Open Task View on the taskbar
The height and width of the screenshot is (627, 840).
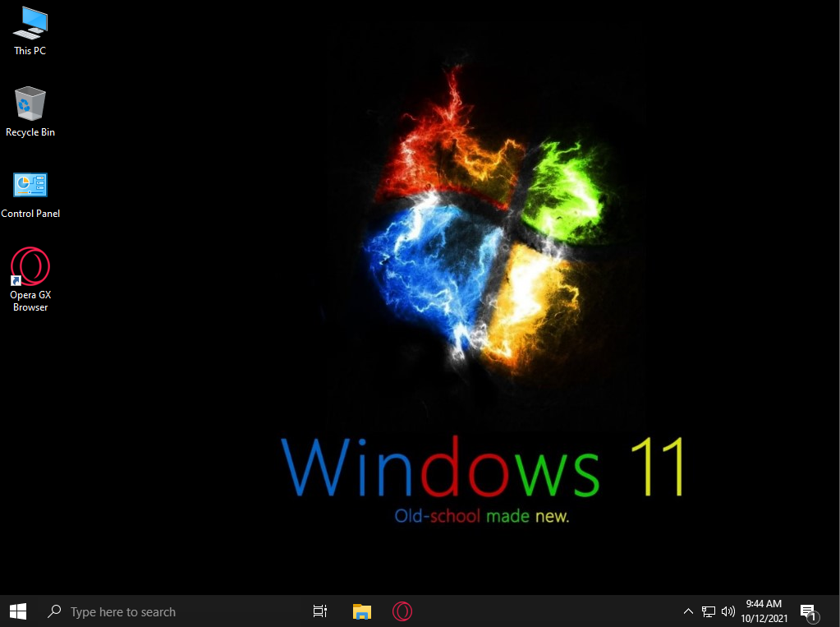tap(319, 611)
